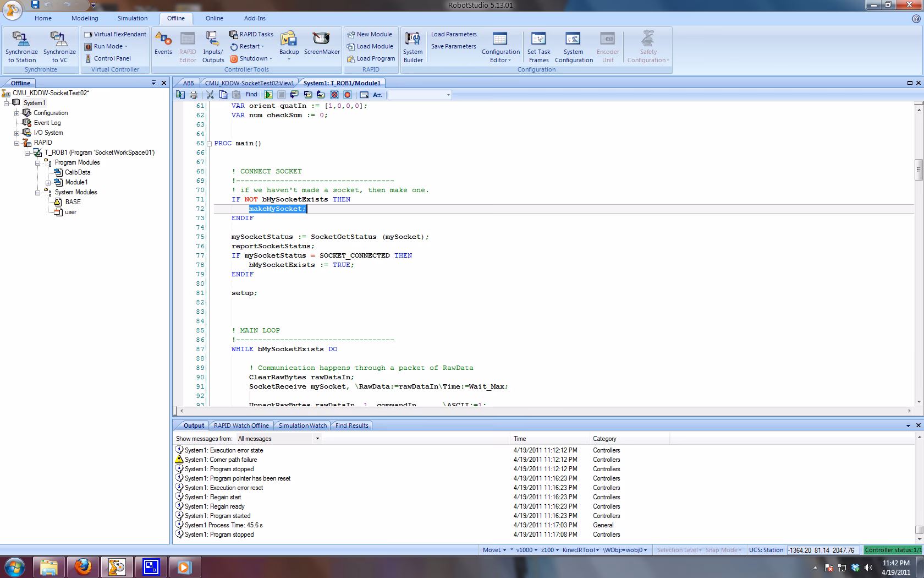Click Firefox icon in taskbar
The image size is (924, 578).
tap(83, 567)
